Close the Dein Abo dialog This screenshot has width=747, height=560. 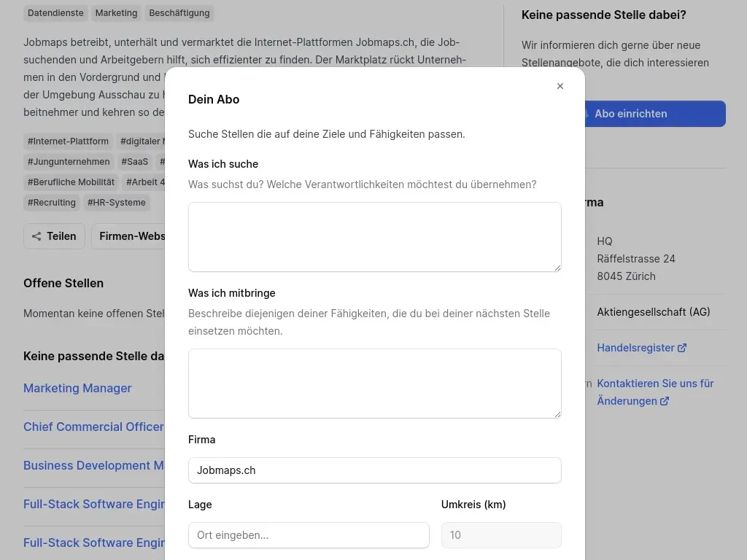click(560, 86)
